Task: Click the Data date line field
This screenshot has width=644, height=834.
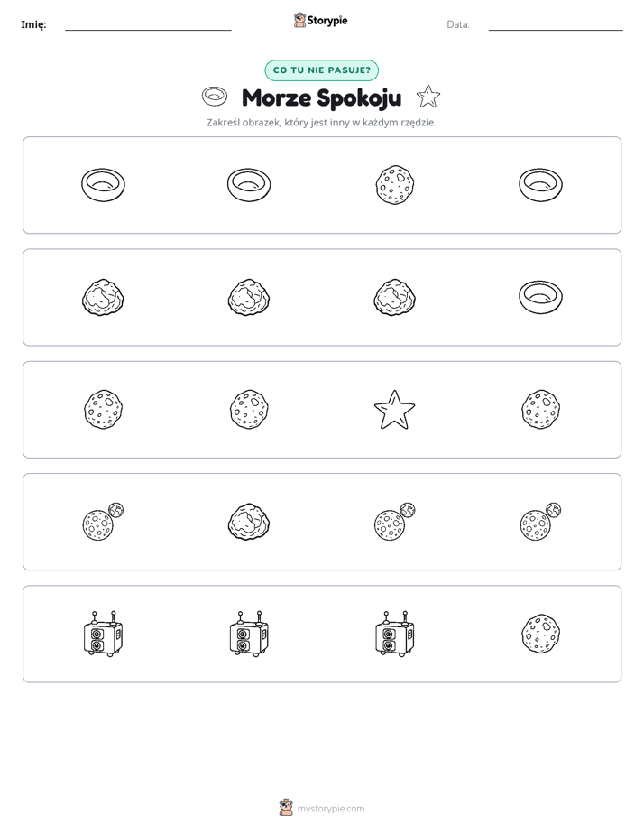Action: coord(556,24)
